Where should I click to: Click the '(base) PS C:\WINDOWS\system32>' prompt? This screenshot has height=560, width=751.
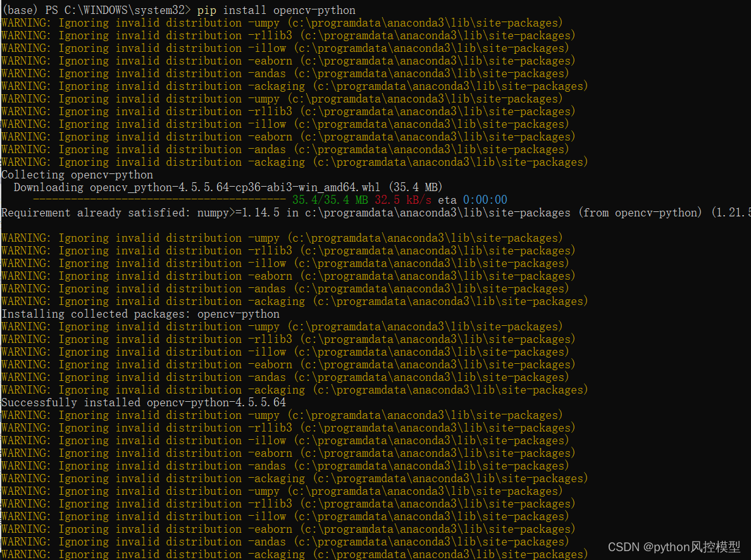tap(96, 10)
